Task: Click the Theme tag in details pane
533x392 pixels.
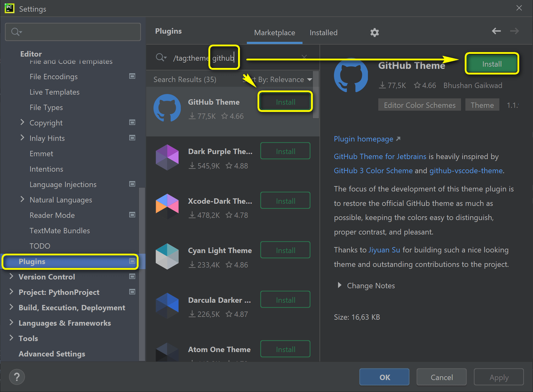Action: pos(482,105)
